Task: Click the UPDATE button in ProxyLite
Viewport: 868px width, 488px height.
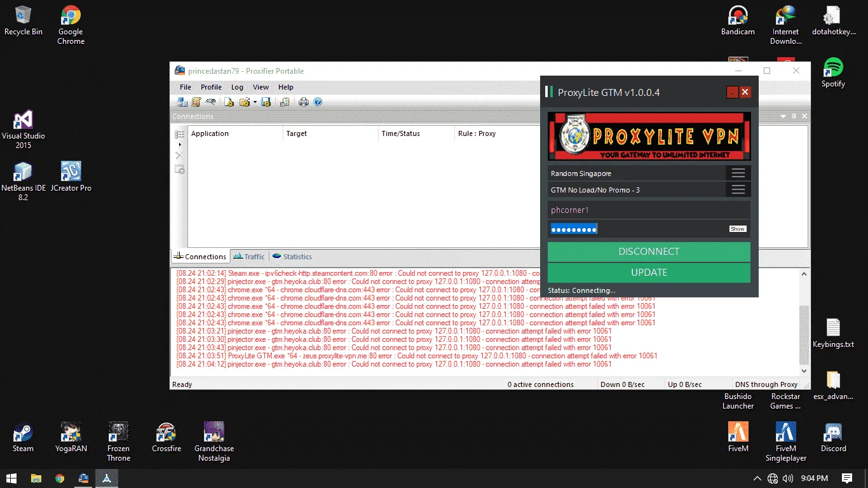Action: point(649,273)
